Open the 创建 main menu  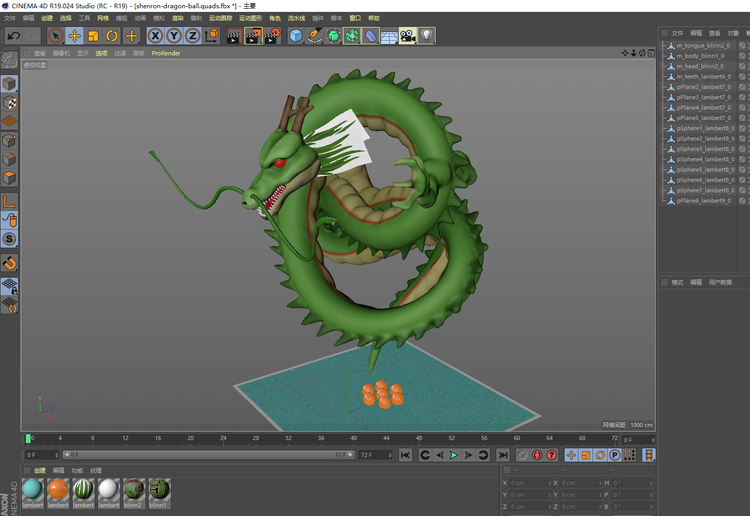point(47,18)
